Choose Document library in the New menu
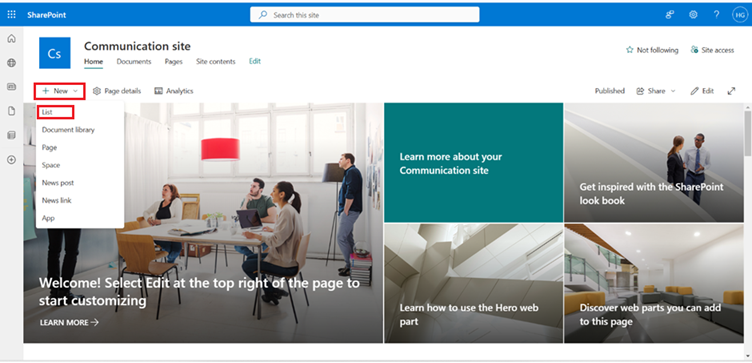752x363 pixels. coord(68,129)
